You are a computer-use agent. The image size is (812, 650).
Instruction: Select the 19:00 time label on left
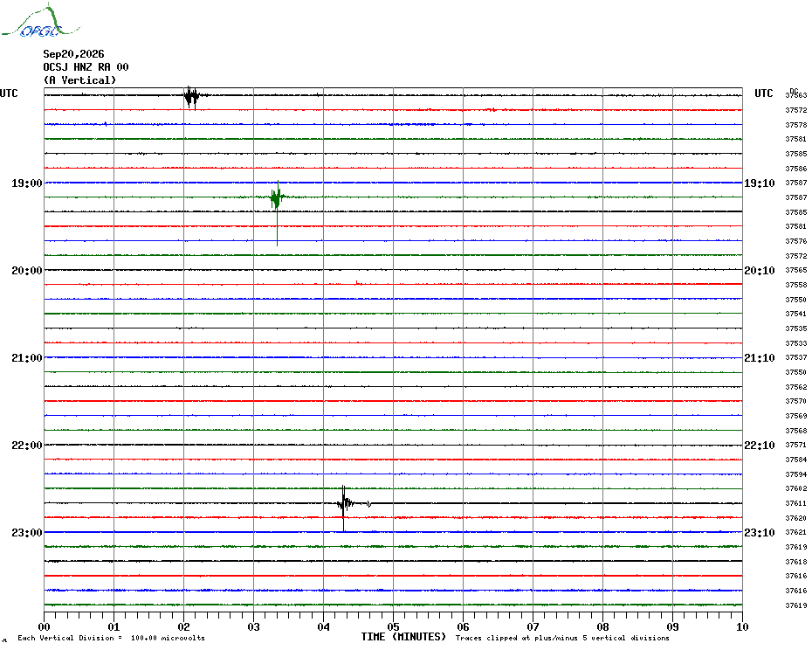point(27,183)
